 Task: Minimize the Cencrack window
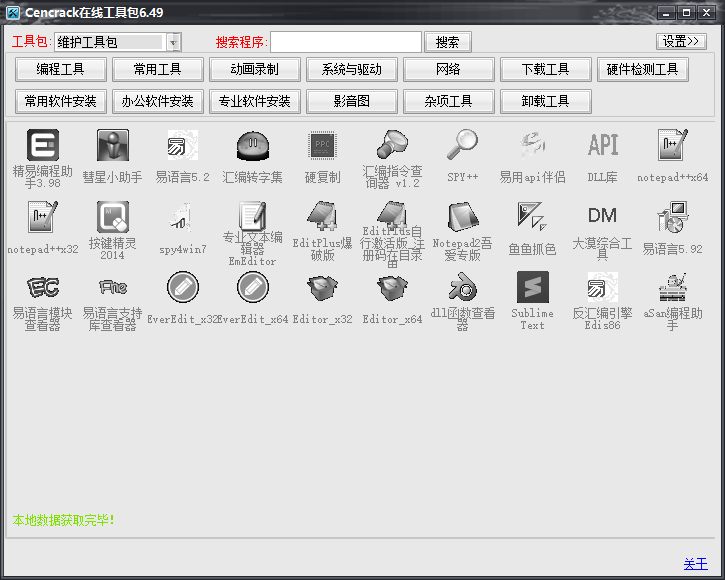(x=666, y=13)
